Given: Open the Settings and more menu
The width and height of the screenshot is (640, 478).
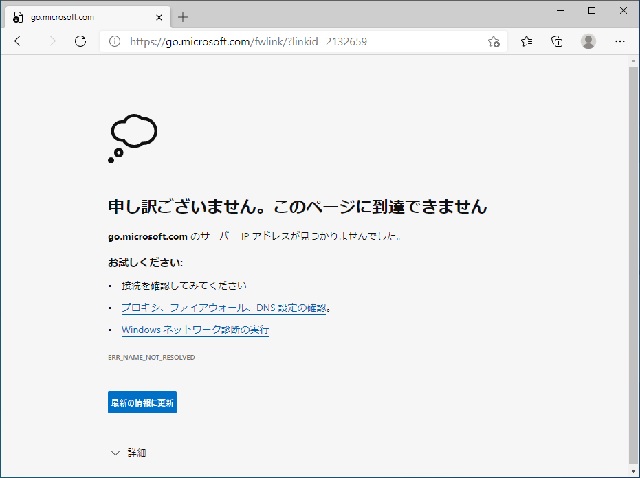Looking at the screenshot, I should pyautogui.click(x=620, y=41).
